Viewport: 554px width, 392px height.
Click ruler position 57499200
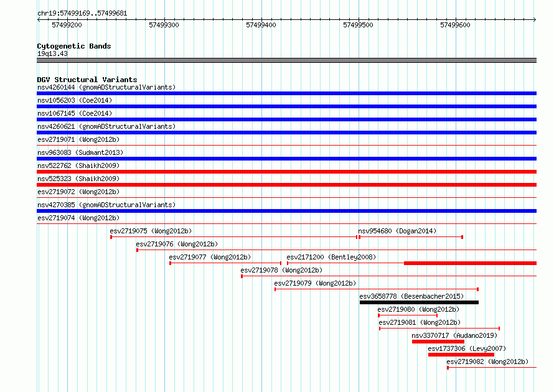[67, 25]
